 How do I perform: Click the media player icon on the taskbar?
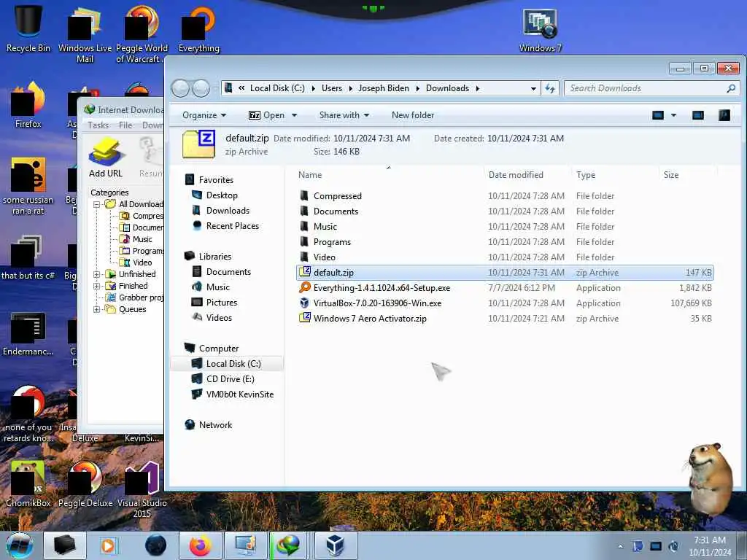(108, 545)
